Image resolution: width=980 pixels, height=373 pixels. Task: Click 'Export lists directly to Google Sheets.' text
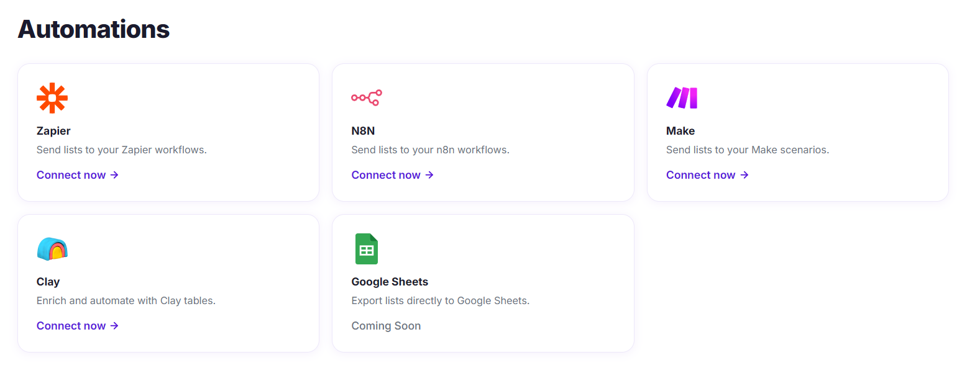click(x=441, y=300)
